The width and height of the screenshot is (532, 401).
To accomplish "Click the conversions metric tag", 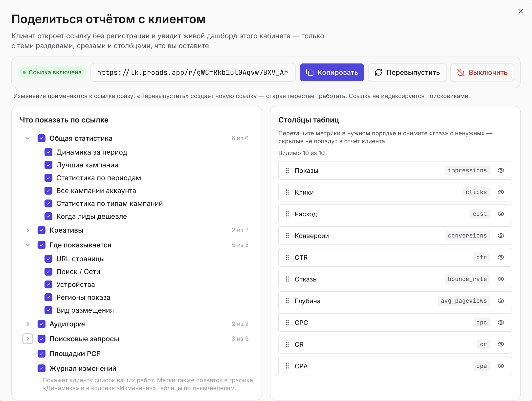I will pos(467,236).
